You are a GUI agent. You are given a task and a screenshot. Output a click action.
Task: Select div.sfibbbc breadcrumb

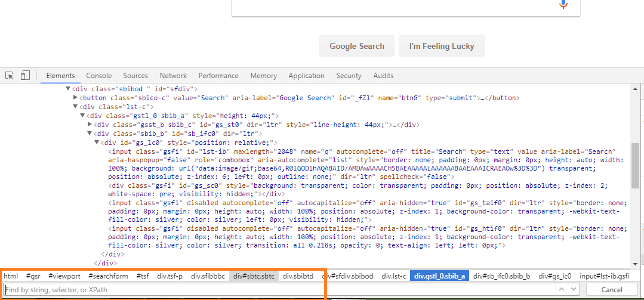[x=208, y=276]
